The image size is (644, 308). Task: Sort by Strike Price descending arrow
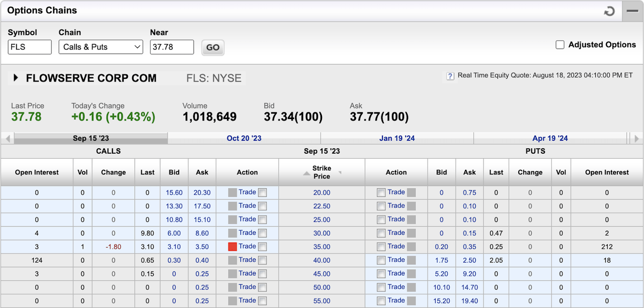point(340,172)
